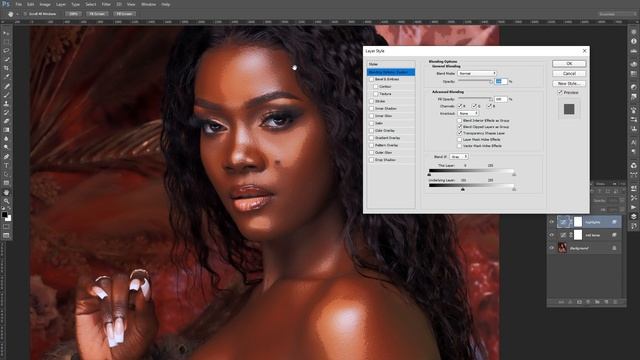Select the Zoom tool

point(6,201)
